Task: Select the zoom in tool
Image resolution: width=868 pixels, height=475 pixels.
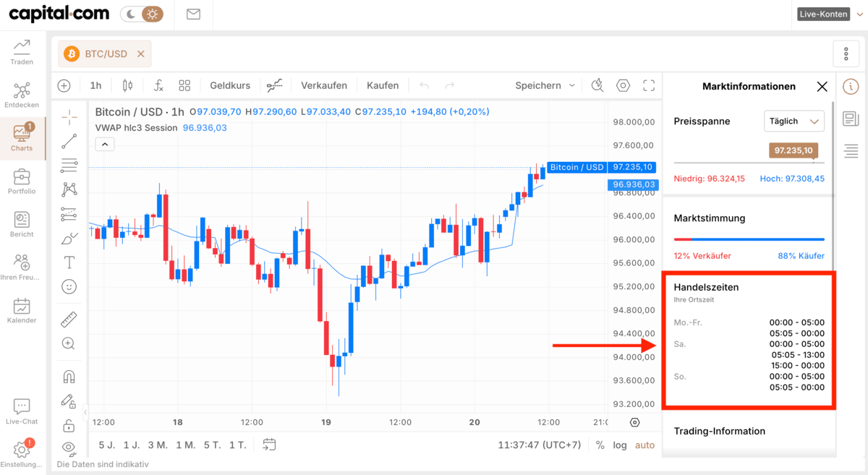Action: 69,343
